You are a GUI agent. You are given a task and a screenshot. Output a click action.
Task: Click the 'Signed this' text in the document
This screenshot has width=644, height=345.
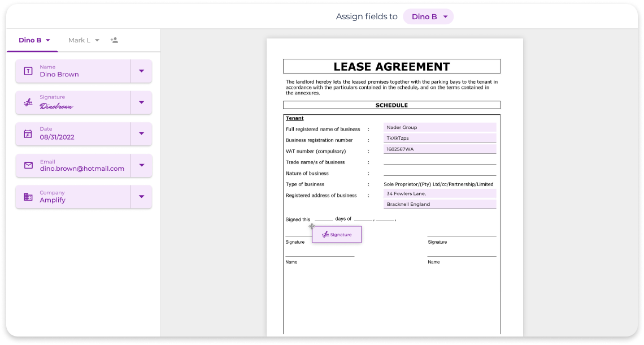pos(298,219)
